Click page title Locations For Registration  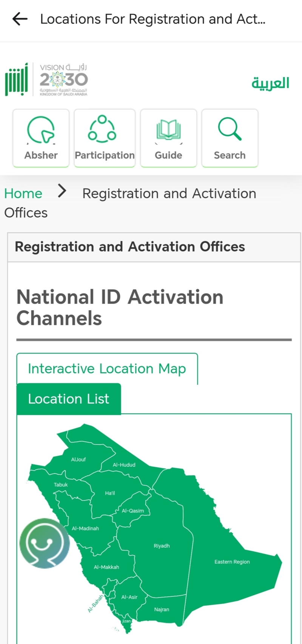click(153, 19)
